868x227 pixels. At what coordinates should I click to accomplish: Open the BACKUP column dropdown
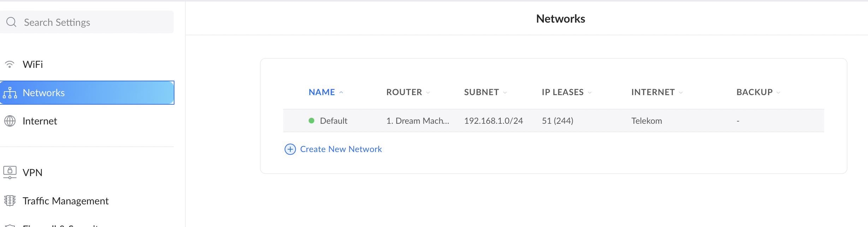tap(779, 92)
